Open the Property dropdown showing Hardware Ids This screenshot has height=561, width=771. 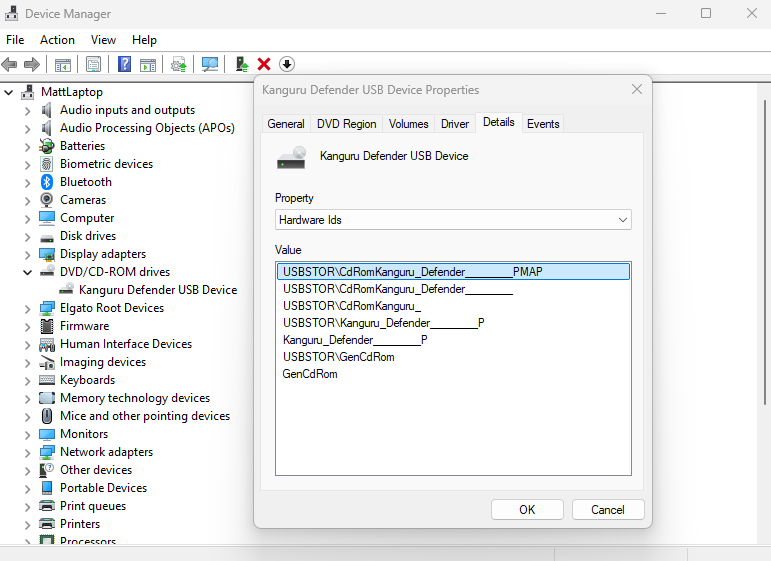pyautogui.click(x=453, y=220)
